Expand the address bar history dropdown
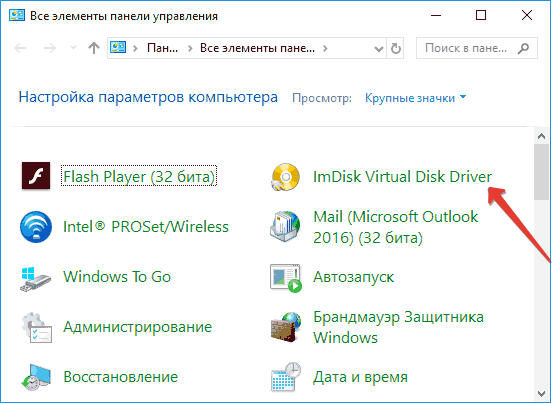 coord(379,49)
